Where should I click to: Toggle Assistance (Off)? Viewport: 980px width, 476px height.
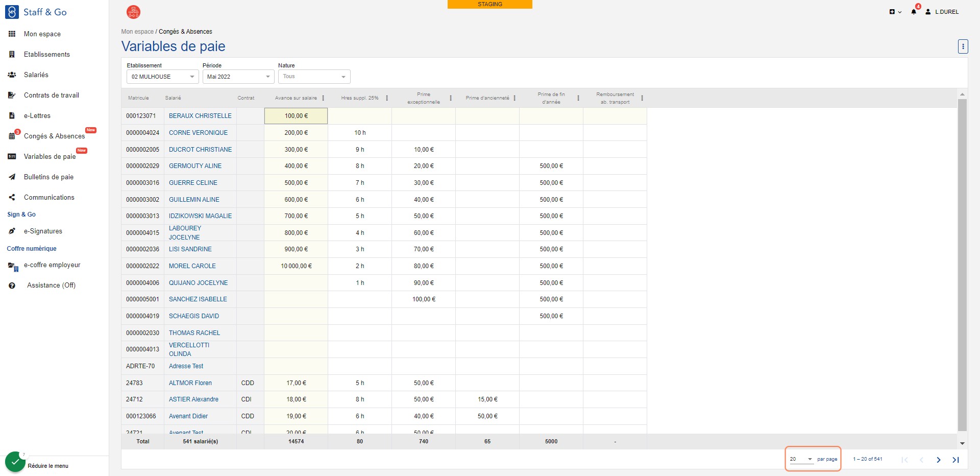click(x=51, y=285)
